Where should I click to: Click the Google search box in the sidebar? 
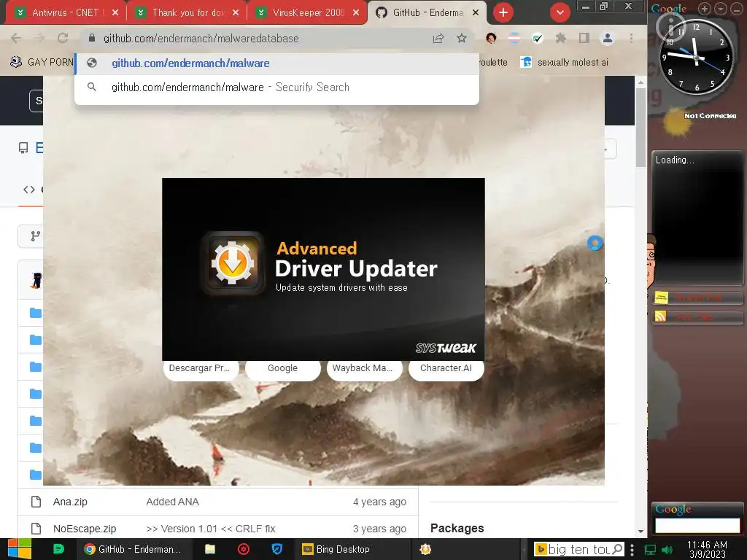pos(697,525)
